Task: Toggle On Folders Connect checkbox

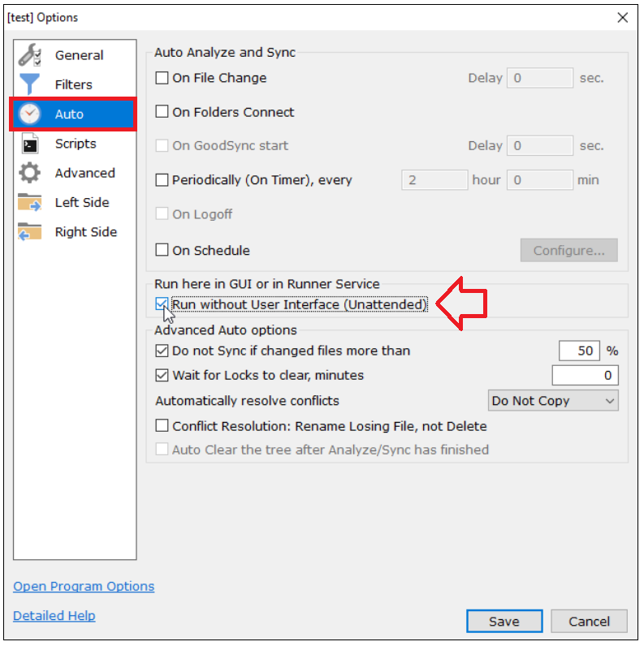Action: (162, 112)
